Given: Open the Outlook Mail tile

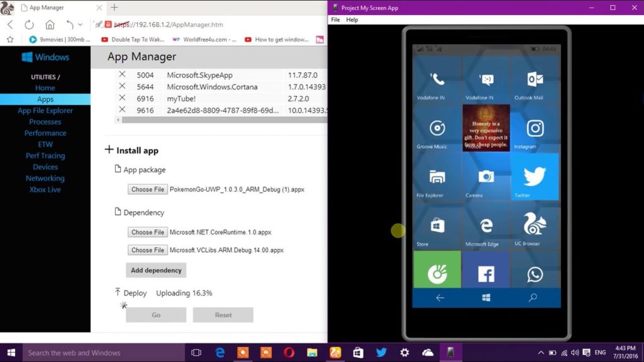Looking at the screenshot, I should click(x=534, y=81).
